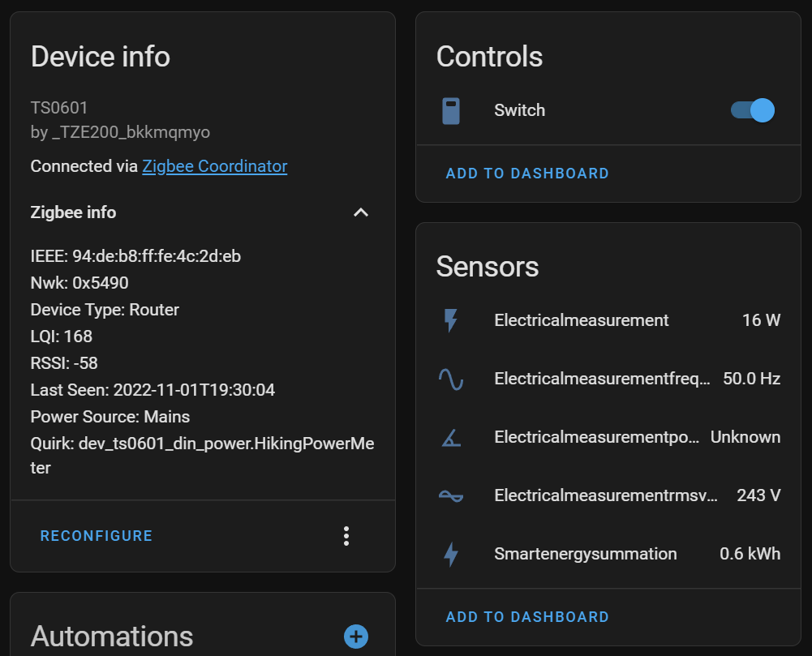Click RECONFIGURE on the device
This screenshot has height=656, width=812.
pyautogui.click(x=96, y=535)
